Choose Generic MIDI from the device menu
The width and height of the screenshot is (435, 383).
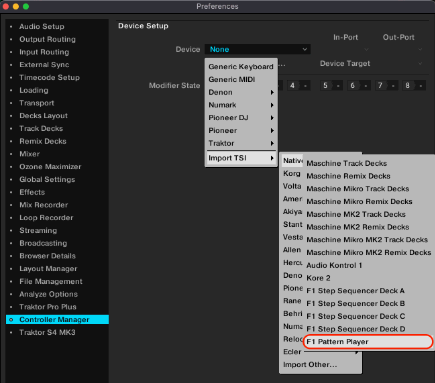click(x=241, y=79)
